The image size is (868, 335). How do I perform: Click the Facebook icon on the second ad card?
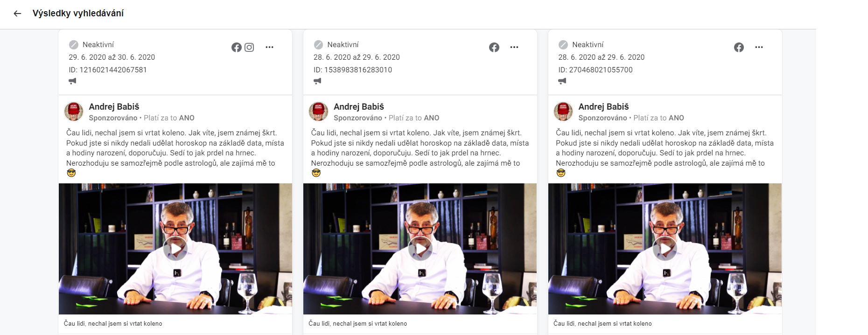coord(494,47)
